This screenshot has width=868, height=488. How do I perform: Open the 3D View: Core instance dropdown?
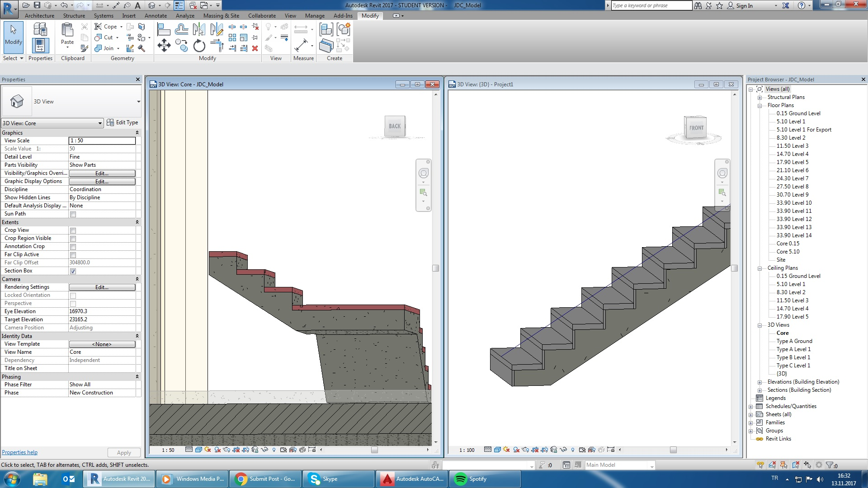pyautogui.click(x=100, y=123)
